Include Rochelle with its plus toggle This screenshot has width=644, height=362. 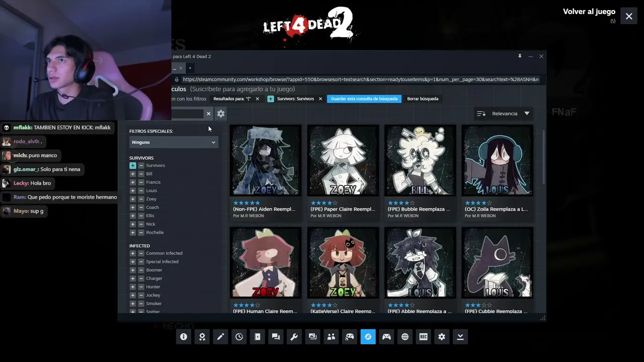(x=133, y=232)
